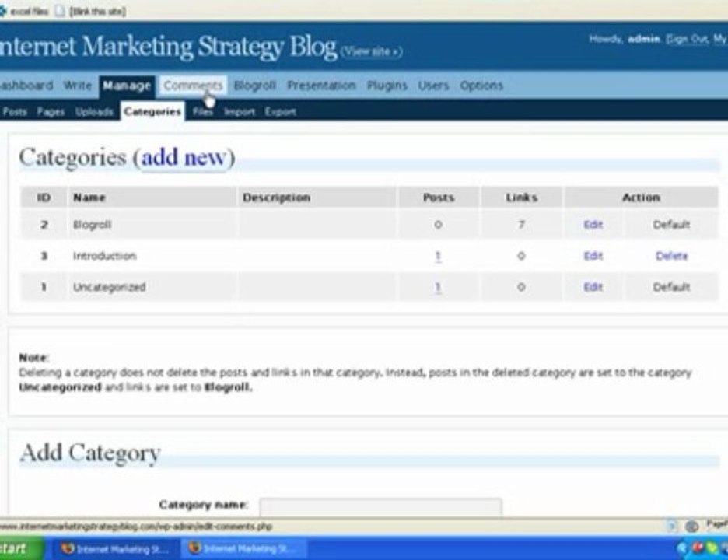Viewport: 728px width, 560px height.
Task: Click the Blogroll category name
Action: [x=92, y=225]
